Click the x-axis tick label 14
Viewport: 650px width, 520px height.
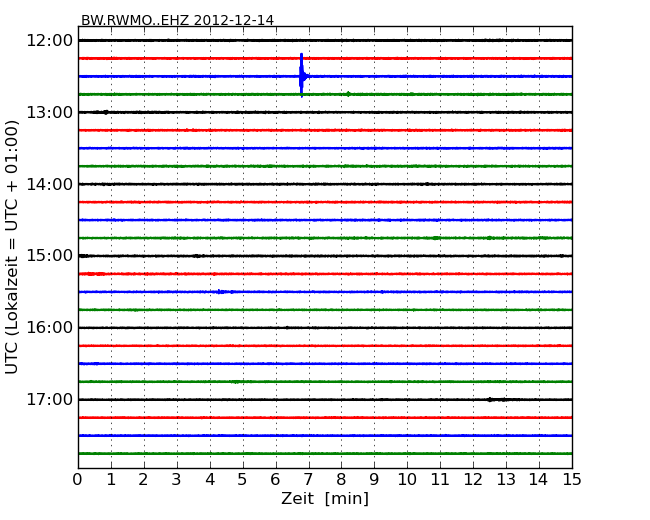click(538, 480)
